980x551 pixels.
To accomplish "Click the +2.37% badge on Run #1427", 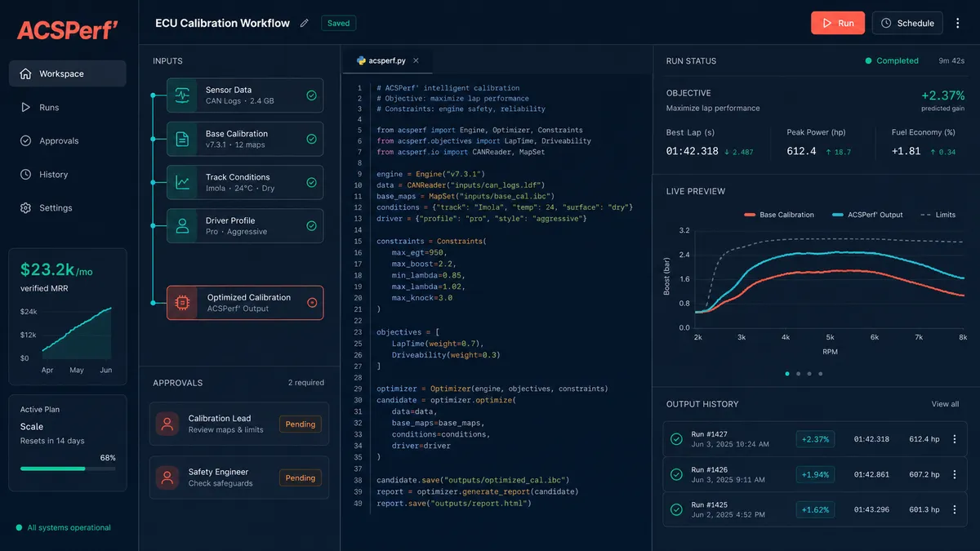I will point(814,439).
